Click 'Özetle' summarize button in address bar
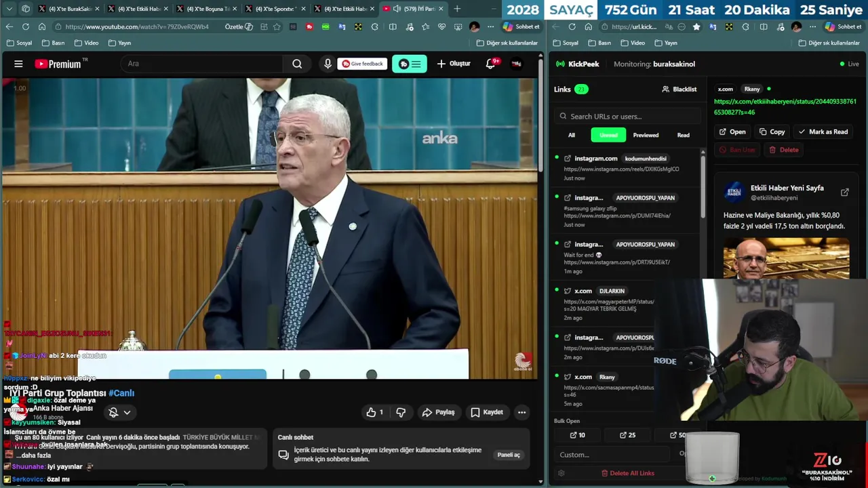Viewport: 868px width, 488px height. pyautogui.click(x=239, y=27)
